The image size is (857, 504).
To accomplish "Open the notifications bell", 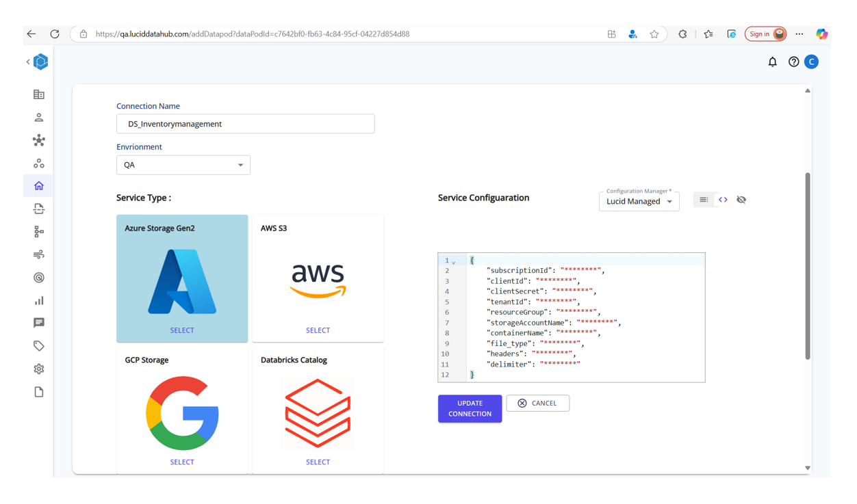I will click(772, 62).
